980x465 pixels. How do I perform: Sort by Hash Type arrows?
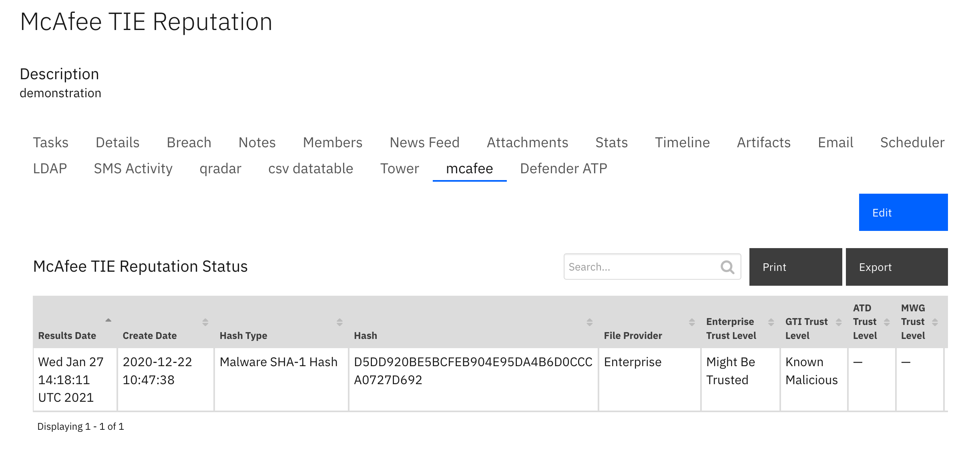[339, 322]
